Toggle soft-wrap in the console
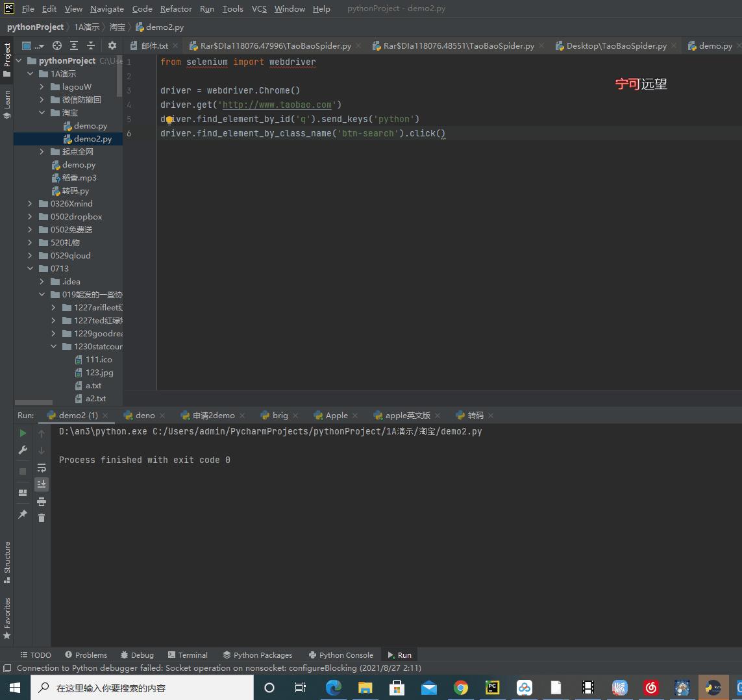This screenshot has width=742, height=700. coord(42,468)
